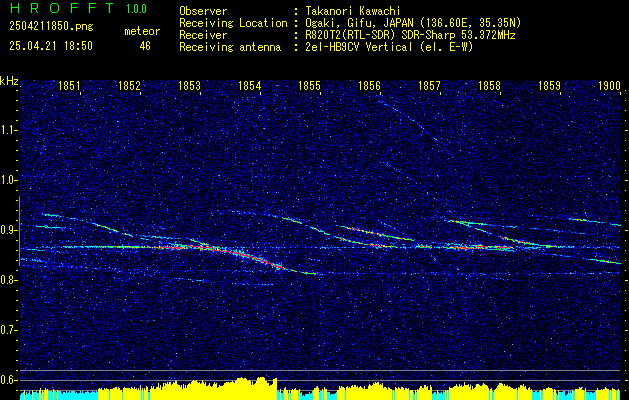
Task: Click the 1.1 kHz axis label
Action: coord(9,130)
